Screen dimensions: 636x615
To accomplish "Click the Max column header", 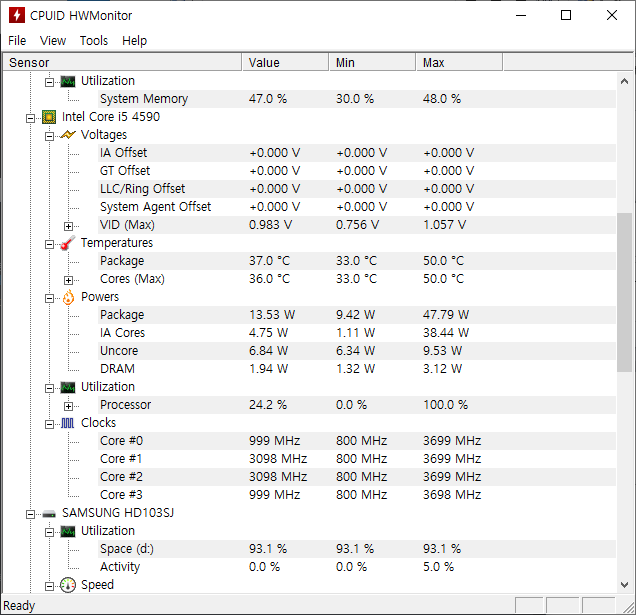I will point(460,62).
